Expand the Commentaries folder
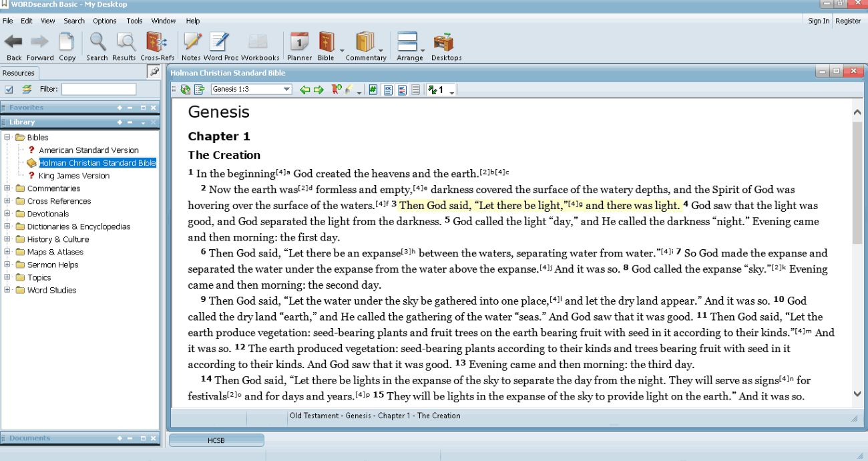 7,188
